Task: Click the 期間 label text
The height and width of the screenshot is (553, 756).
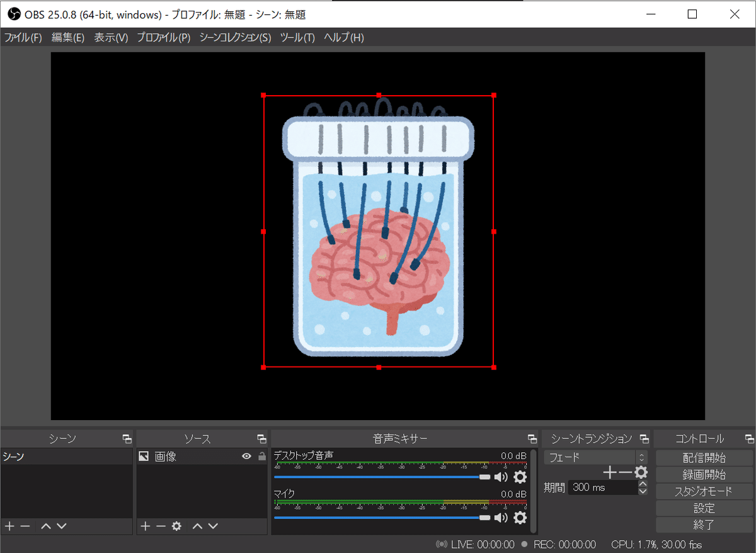Action: [x=554, y=487]
